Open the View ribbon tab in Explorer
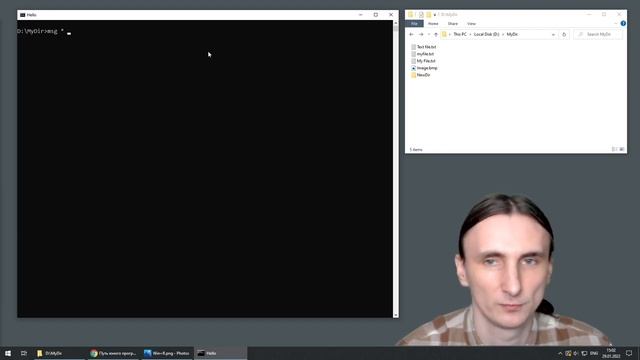This screenshot has width=640, height=360. [x=471, y=24]
